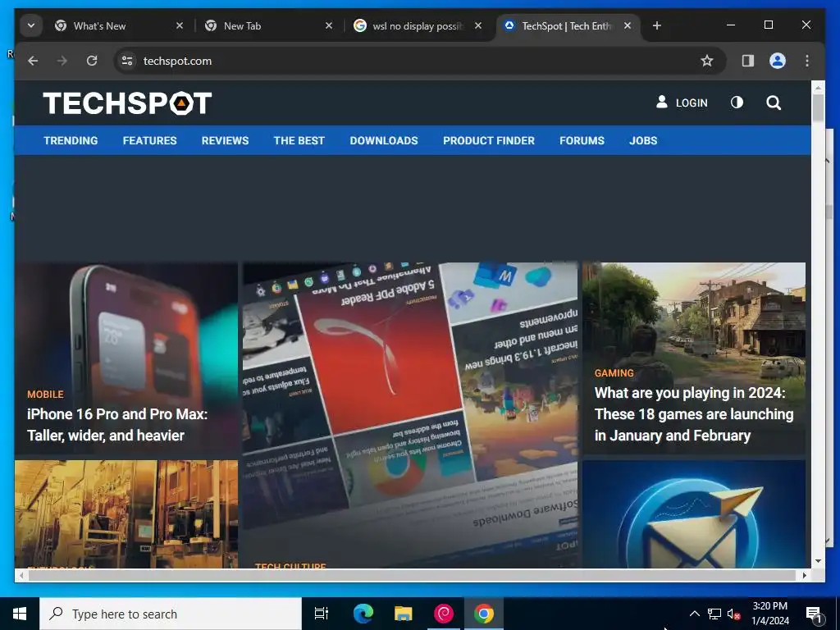Viewport: 840px width, 630px height.
Task: Open the Windows Start menu
Action: click(20, 614)
